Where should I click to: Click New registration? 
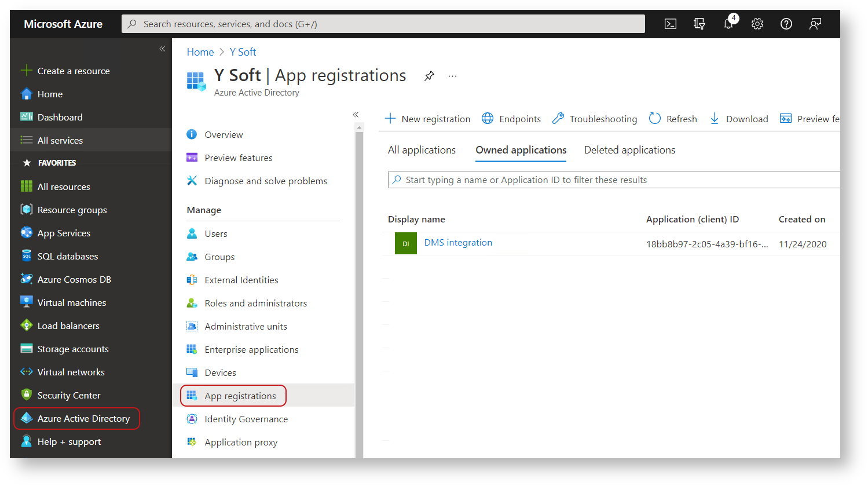point(427,119)
